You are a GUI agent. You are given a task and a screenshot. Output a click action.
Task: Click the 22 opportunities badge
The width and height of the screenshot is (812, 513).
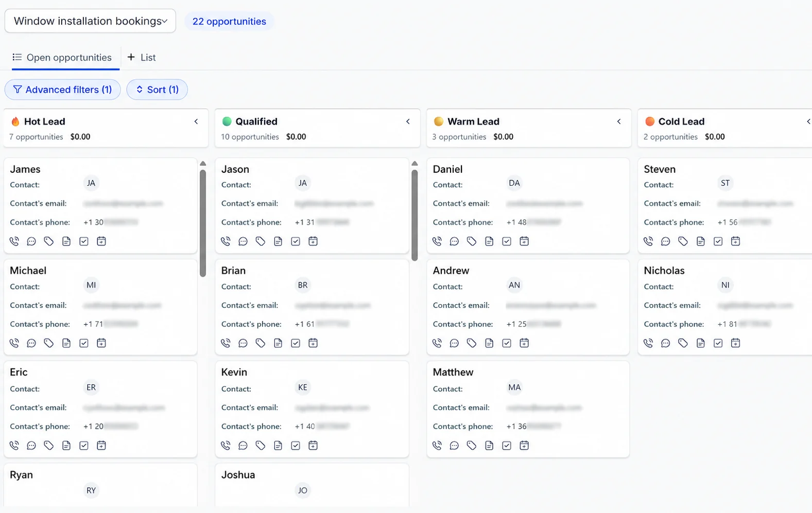(229, 22)
